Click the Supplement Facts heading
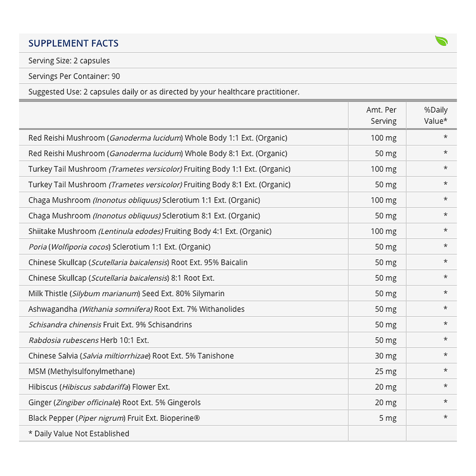476x476 pixels. 73,43
